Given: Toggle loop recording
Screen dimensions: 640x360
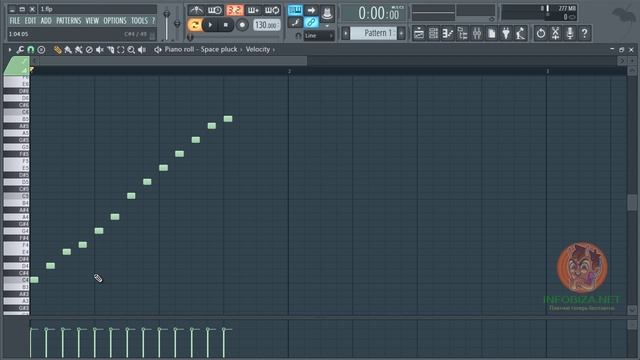Looking at the screenshot, I should click(272, 10).
